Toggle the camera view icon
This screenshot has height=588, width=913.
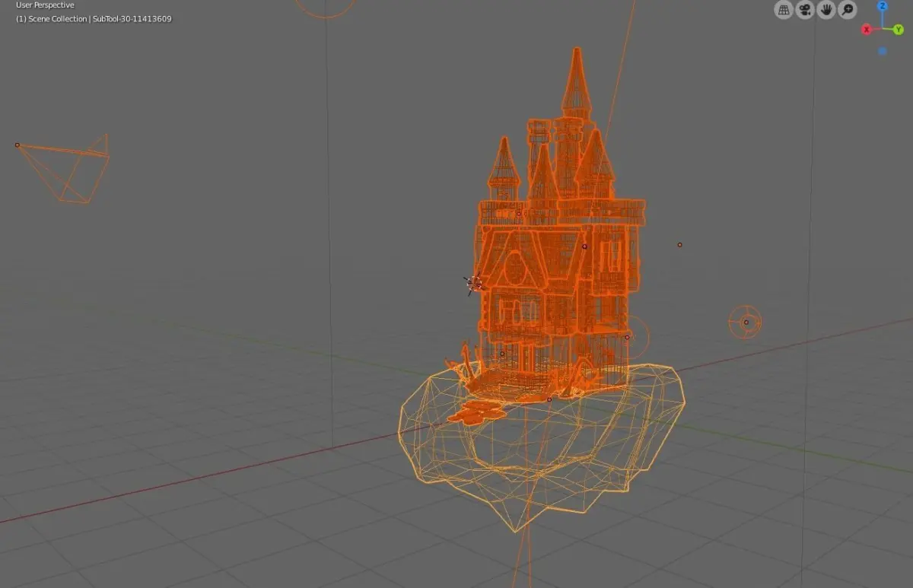pos(805,10)
